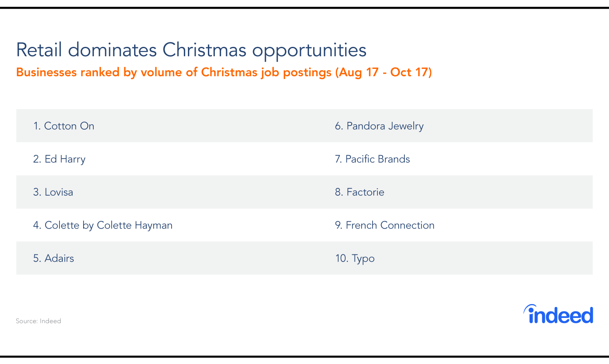Click the Aug 17 - Oct 17 date range

point(383,72)
